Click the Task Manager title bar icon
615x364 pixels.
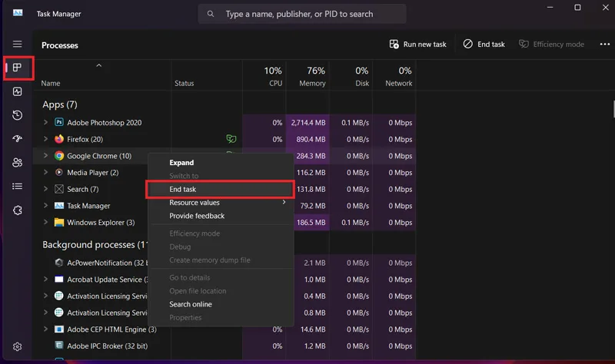[18, 13]
